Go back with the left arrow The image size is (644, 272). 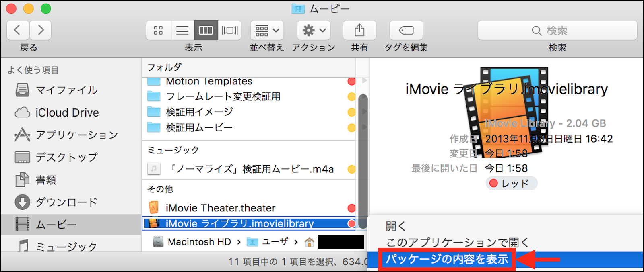[x=17, y=31]
